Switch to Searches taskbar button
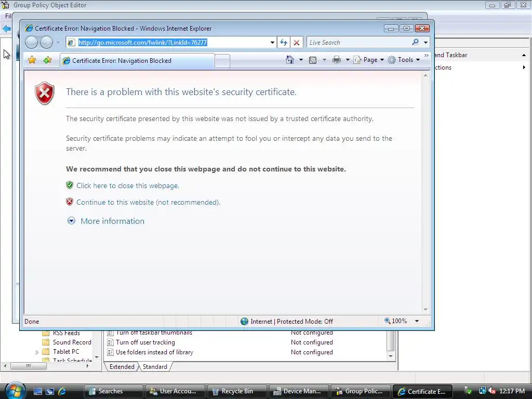 click(x=113, y=391)
